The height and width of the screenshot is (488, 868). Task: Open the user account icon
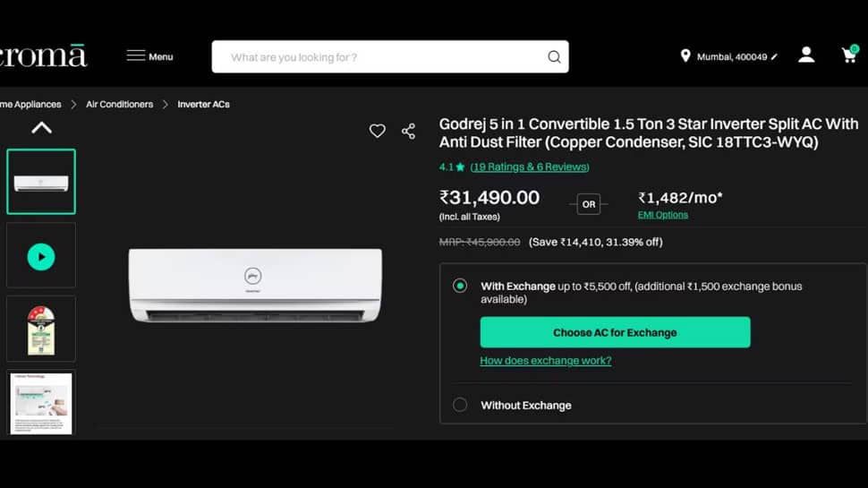806,55
